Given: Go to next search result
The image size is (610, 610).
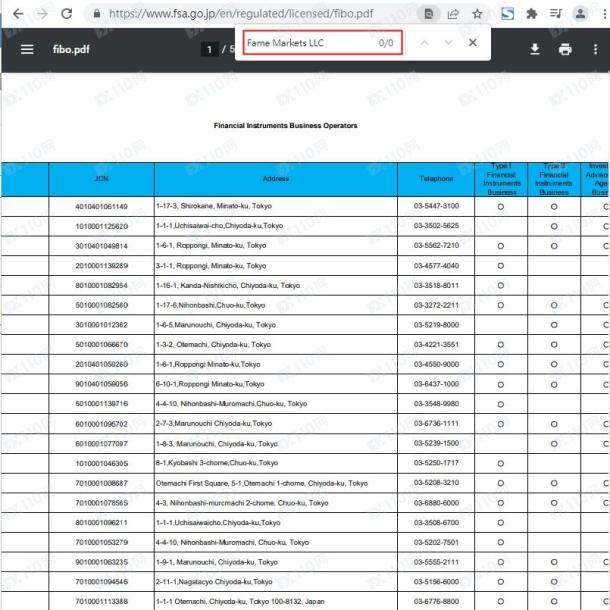Looking at the screenshot, I should pyautogui.click(x=449, y=42).
